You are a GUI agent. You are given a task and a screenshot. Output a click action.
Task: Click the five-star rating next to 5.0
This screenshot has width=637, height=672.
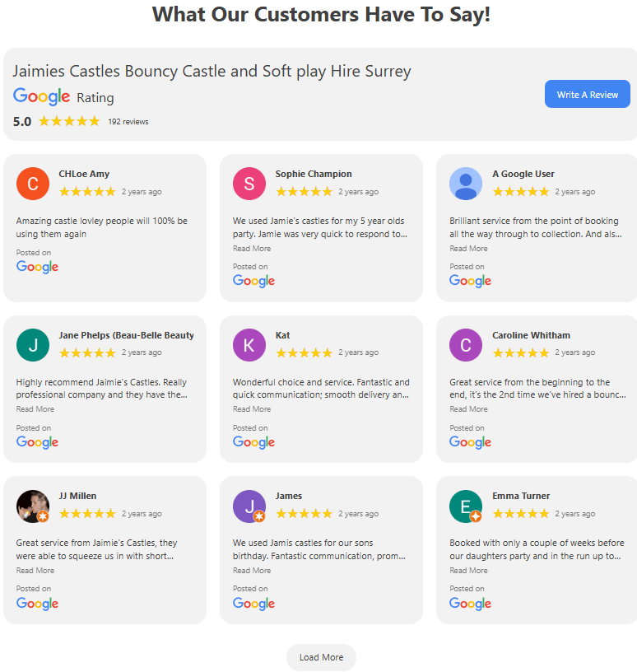tap(69, 120)
